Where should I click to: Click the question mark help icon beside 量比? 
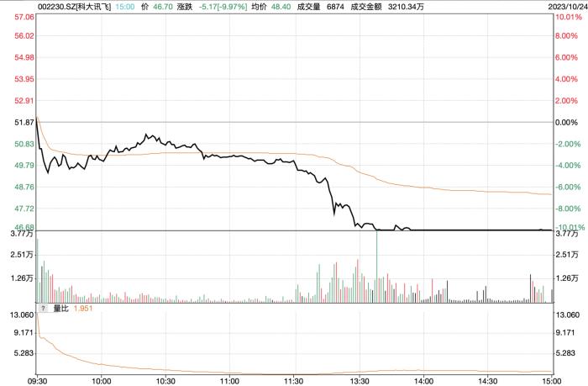[x=43, y=309]
